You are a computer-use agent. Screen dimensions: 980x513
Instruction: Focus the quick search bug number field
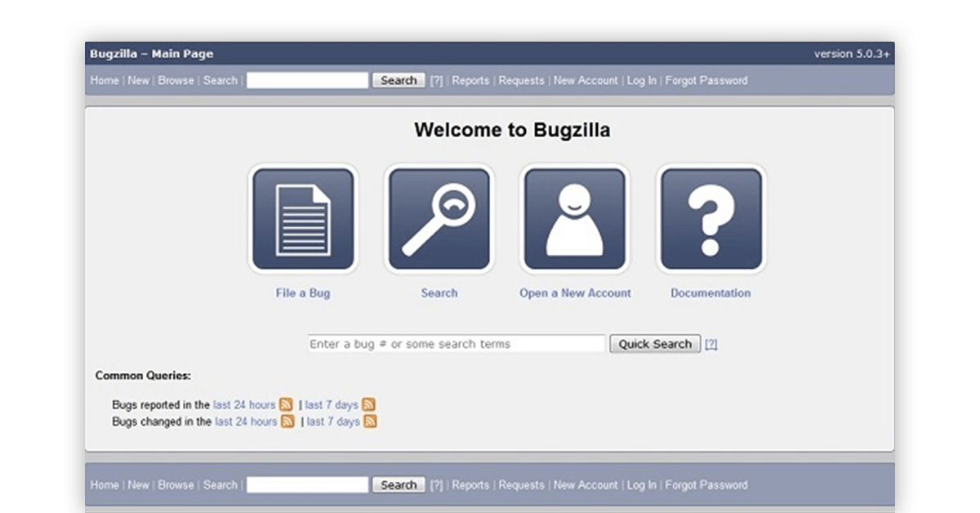pos(457,344)
